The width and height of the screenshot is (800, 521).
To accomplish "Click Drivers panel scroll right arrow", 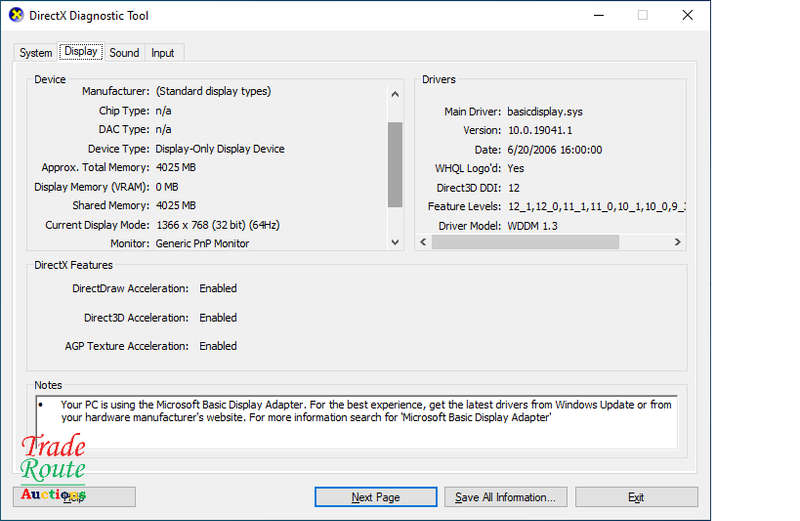I will (x=678, y=242).
